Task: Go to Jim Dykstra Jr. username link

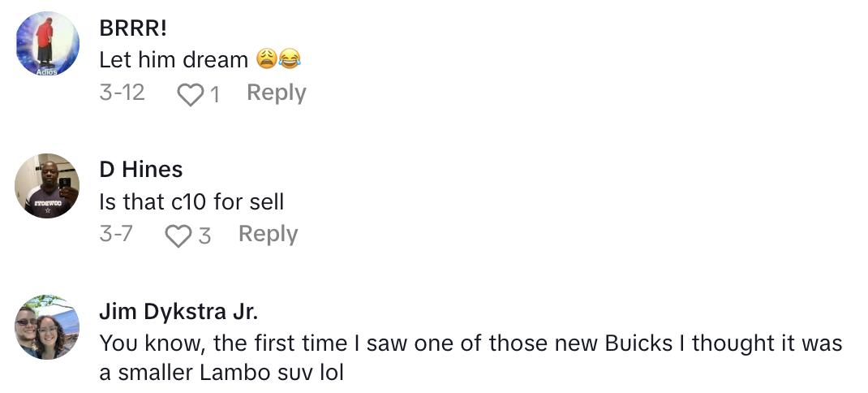Action: tap(178, 311)
